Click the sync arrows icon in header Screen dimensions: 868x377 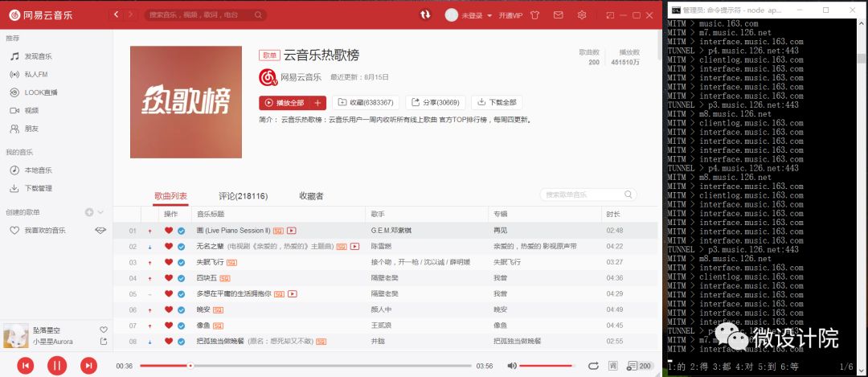point(425,15)
